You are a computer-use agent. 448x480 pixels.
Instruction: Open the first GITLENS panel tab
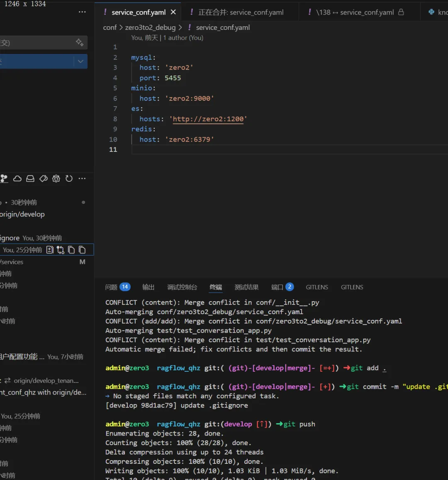click(317, 287)
